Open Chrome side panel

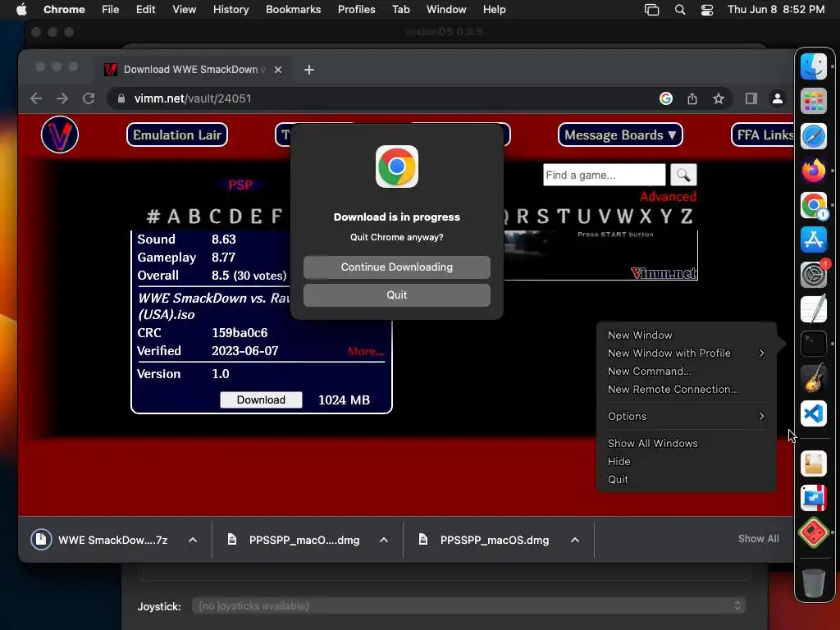751,98
